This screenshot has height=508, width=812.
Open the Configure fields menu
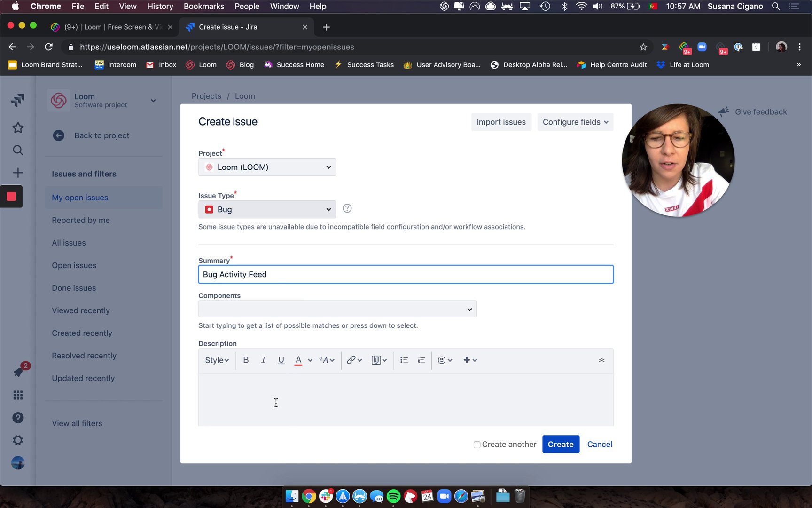[x=575, y=122]
